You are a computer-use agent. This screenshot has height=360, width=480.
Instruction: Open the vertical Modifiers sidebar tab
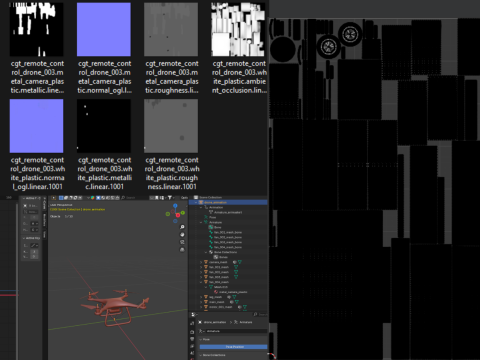click(x=45, y=220)
